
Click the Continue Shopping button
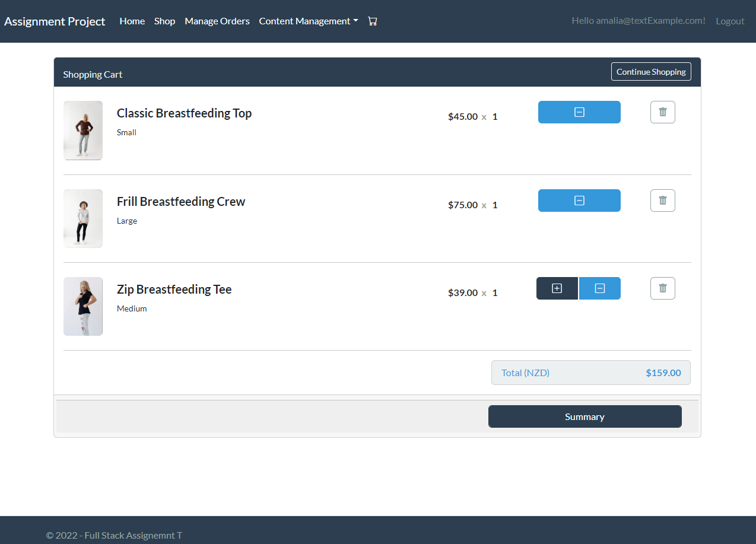pyautogui.click(x=651, y=71)
